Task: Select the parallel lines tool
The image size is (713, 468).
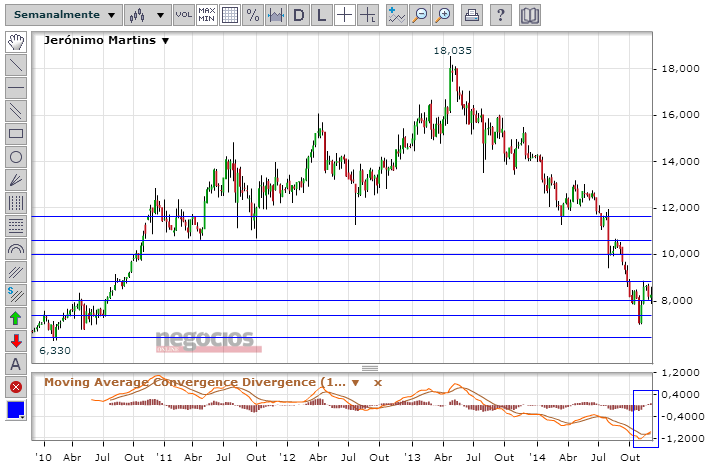Action: 16,111
